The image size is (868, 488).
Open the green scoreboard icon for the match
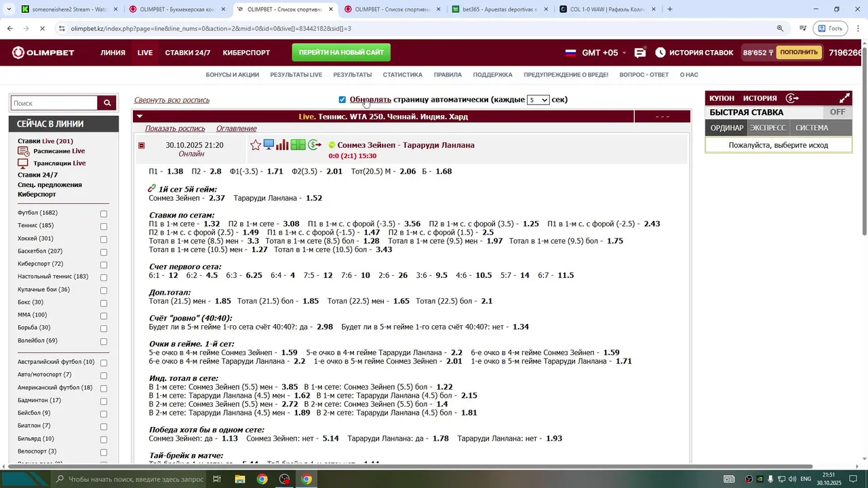(298, 144)
